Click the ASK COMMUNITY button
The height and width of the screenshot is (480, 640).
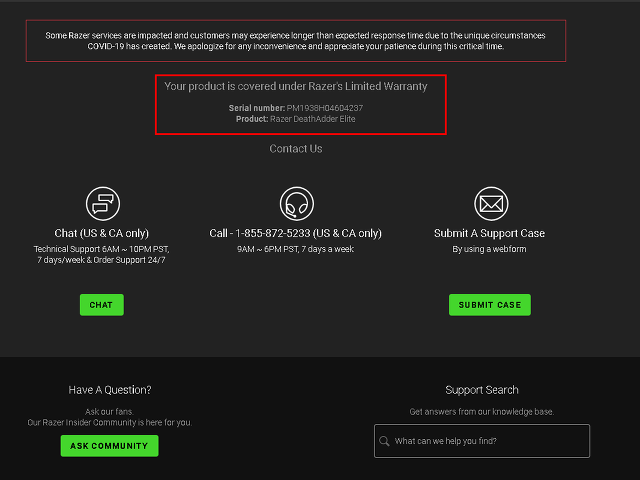coord(109,446)
